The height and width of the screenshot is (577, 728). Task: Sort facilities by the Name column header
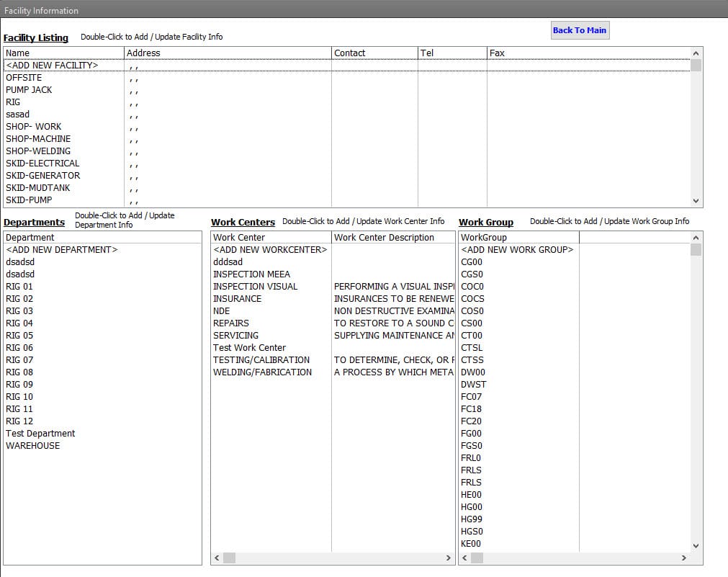point(64,53)
